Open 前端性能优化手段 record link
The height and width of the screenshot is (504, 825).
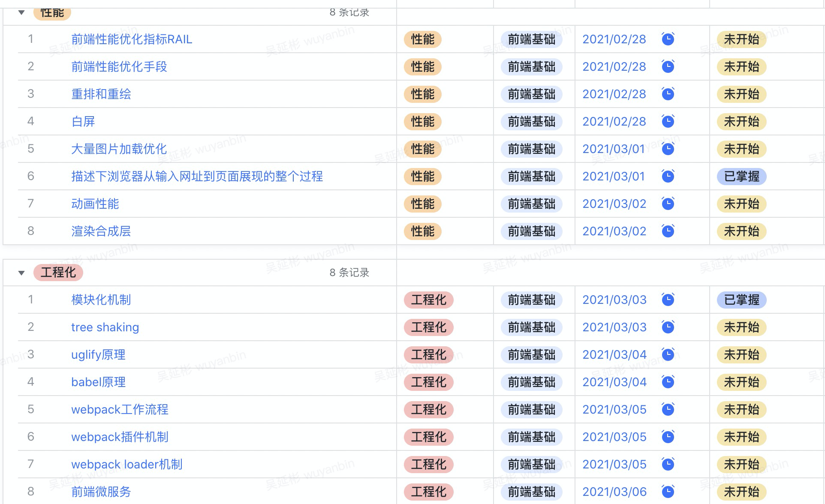tap(119, 66)
